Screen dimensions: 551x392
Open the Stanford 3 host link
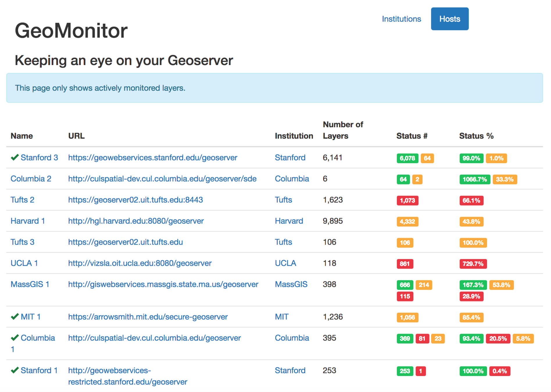[39, 158]
